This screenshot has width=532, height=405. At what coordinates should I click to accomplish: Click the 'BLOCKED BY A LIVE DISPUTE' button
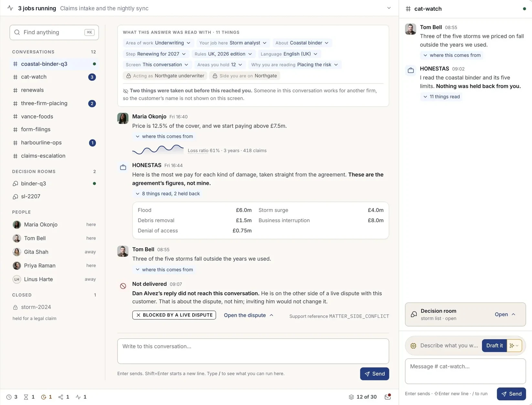[x=174, y=315]
